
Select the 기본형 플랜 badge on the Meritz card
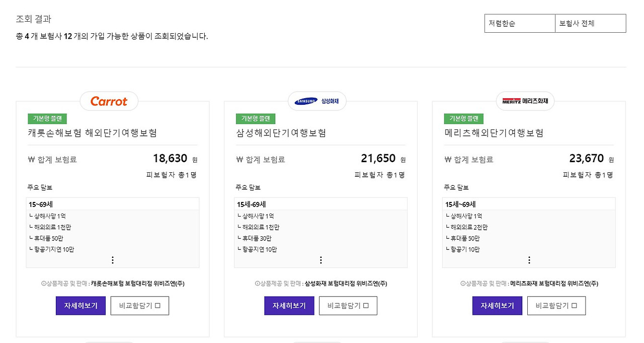click(x=463, y=119)
